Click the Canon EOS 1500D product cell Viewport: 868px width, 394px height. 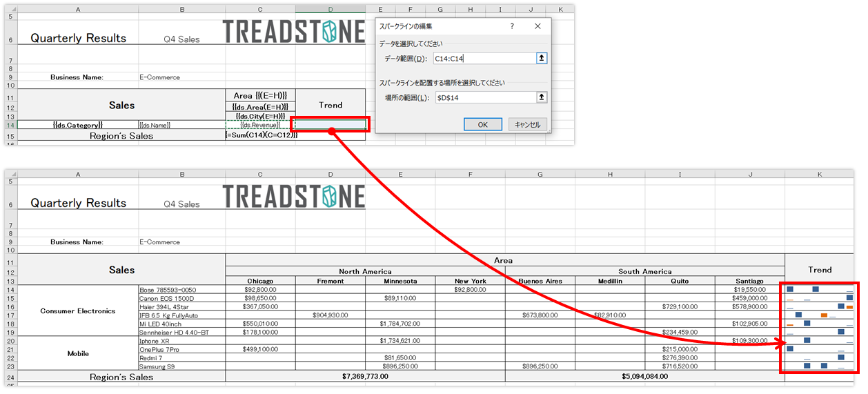pos(182,298)
